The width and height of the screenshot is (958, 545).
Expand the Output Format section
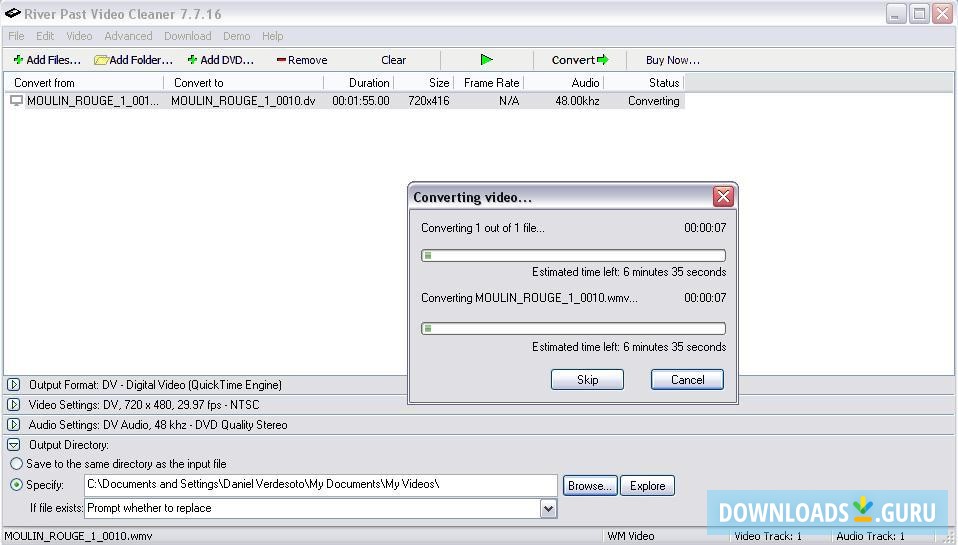coord(13,385)
